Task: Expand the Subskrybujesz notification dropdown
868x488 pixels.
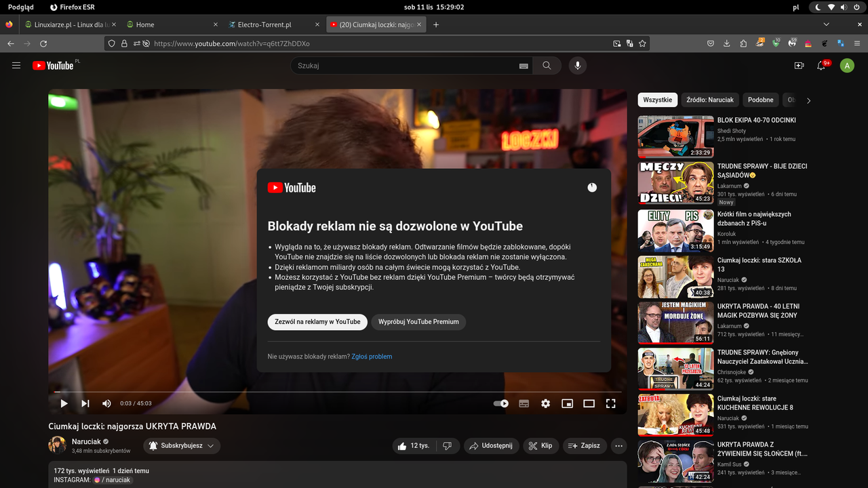Action: 182,446
